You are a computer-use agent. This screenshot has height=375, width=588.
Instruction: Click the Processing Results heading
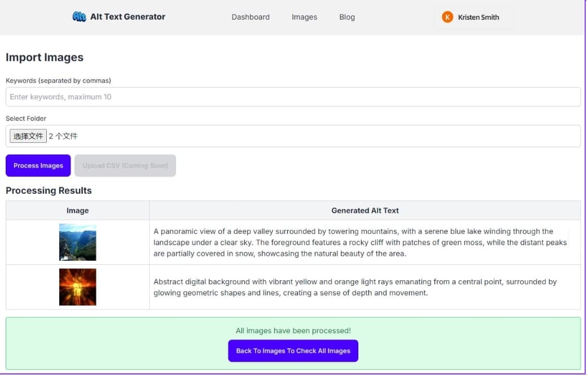[49, 190]
